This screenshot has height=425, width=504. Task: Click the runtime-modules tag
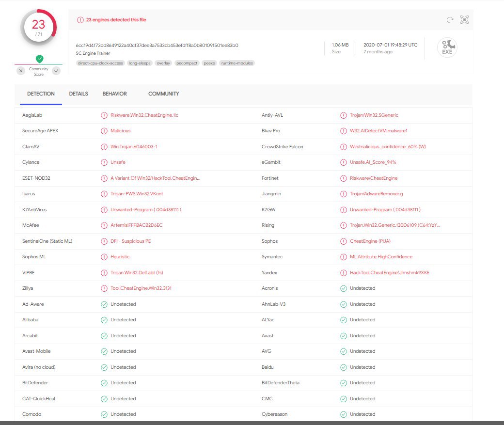(x=237, y=63)
